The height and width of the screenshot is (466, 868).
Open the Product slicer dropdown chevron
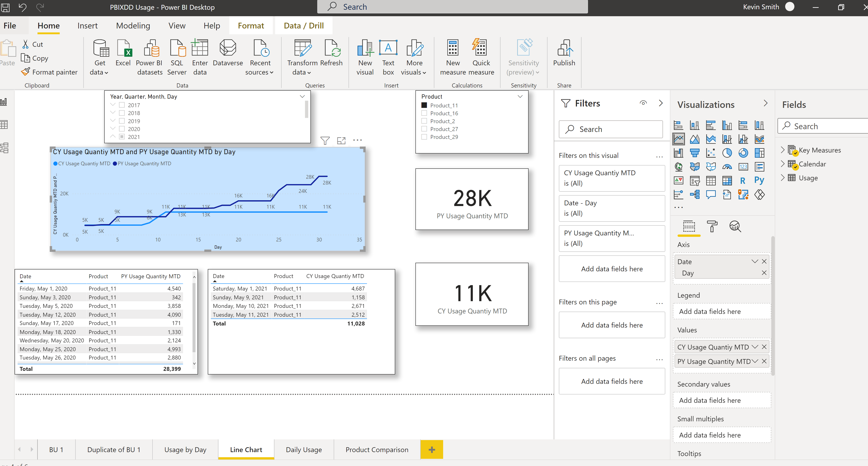coord(520,97)
